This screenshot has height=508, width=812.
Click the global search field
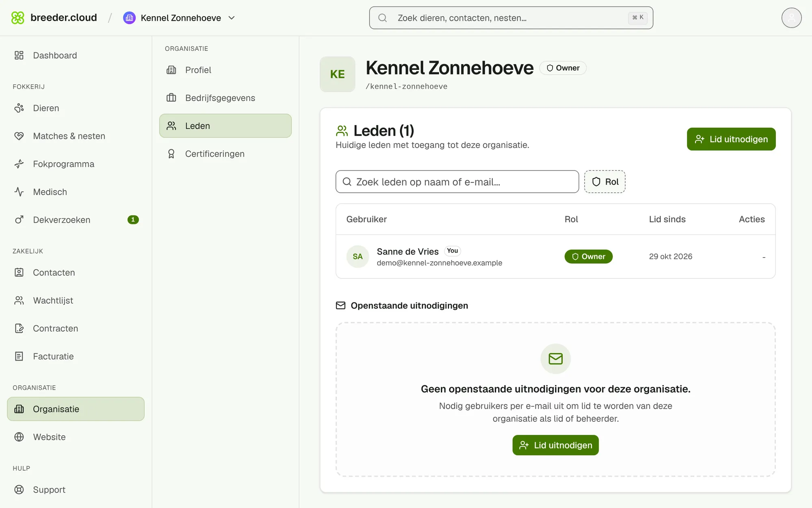point(511,18)
